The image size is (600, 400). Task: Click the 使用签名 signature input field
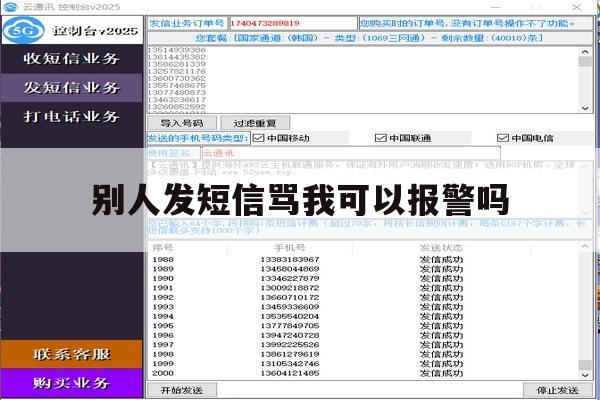pyautogui.click(x=351, y=153)
